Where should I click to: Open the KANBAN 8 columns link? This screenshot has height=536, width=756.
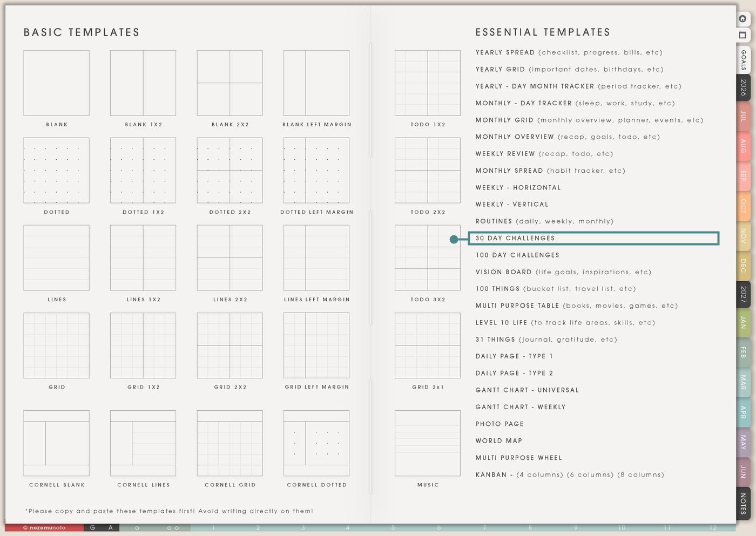tap(641, 475)
